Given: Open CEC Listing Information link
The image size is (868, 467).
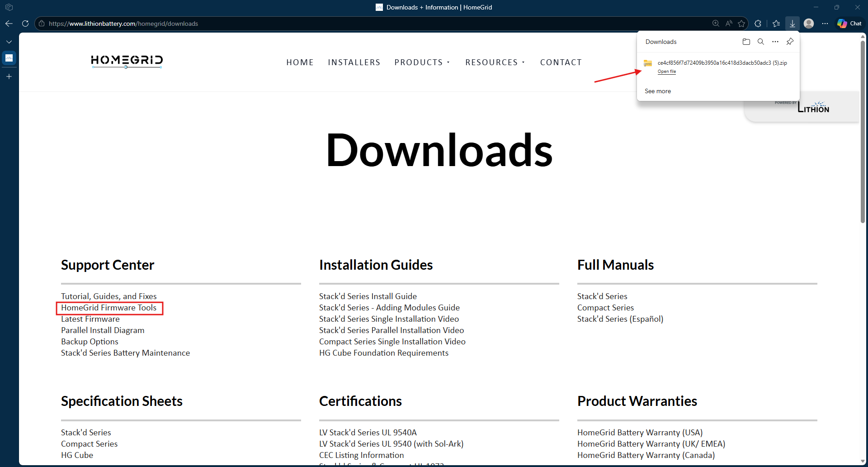Looking at the screenshot, I should coord(362,455).
